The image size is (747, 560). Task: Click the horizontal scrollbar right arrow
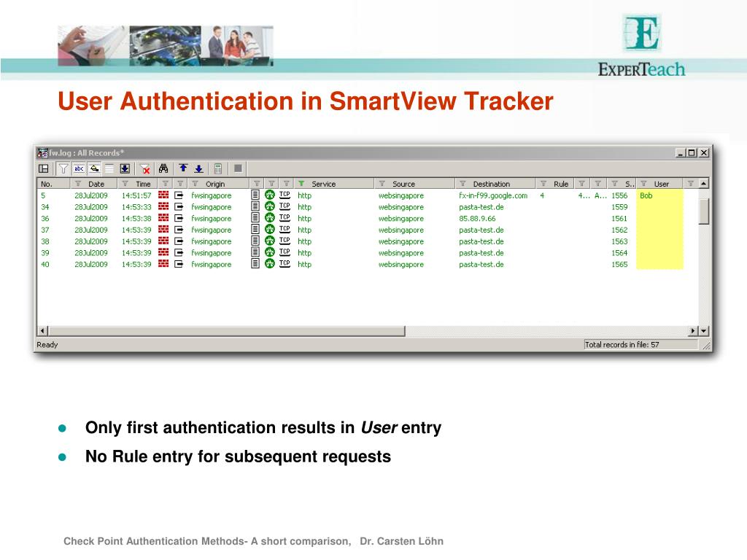pos(693,330)
